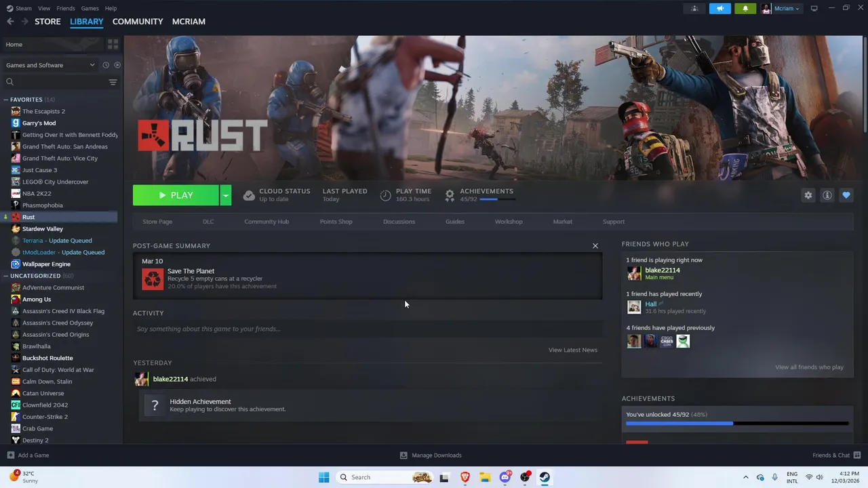Open blake22114 avatar in activity feed
The image size is (868, 488).
[x=142, y=379]
